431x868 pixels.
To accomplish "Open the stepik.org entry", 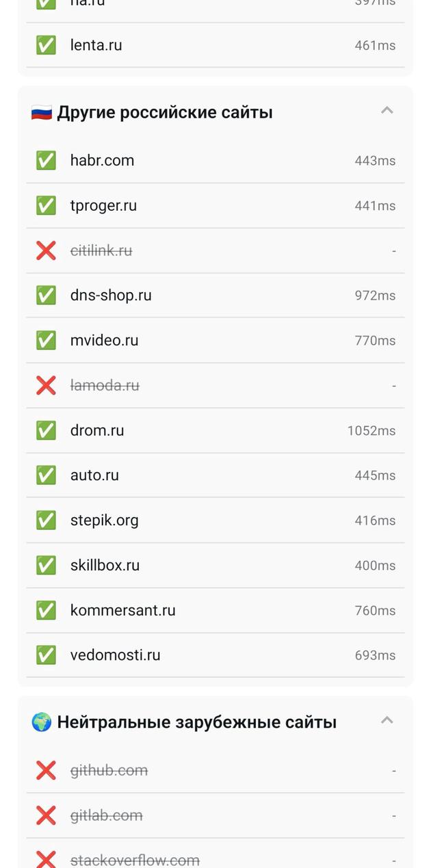I will [x=104, y=521].
